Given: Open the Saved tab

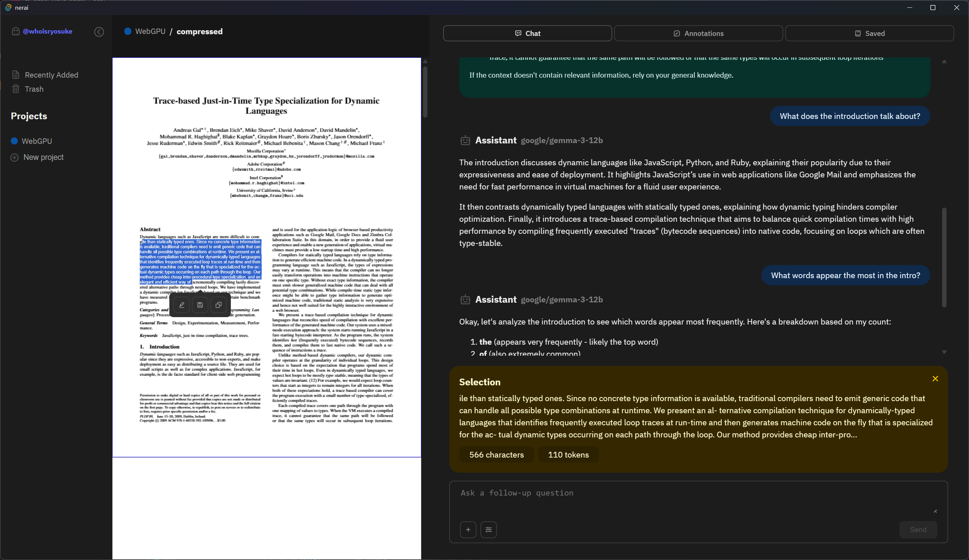Looking at the screenshot, I should pos(870,33).
